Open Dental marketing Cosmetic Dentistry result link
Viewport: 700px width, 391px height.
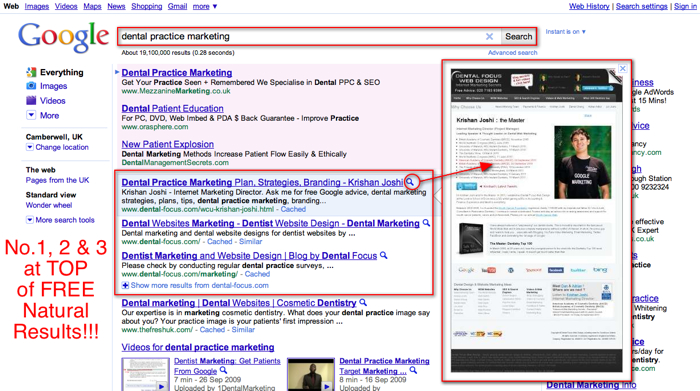click(239, 303)
